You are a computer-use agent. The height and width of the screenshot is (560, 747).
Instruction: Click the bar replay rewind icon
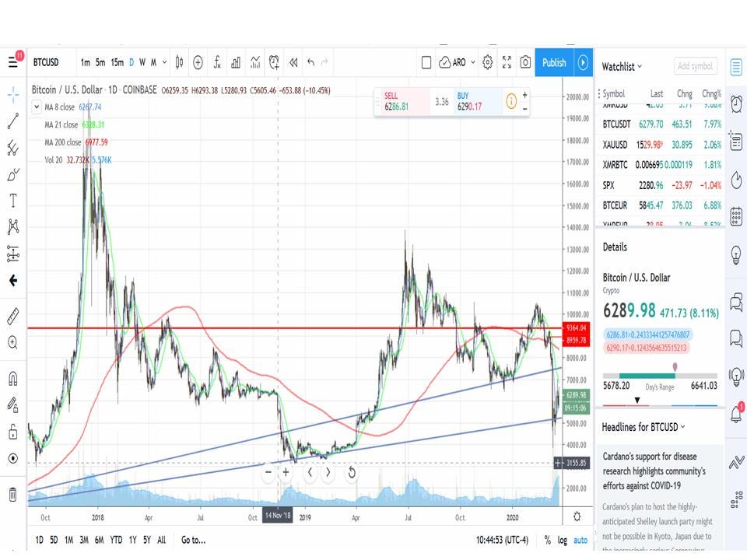pos(293,62)
